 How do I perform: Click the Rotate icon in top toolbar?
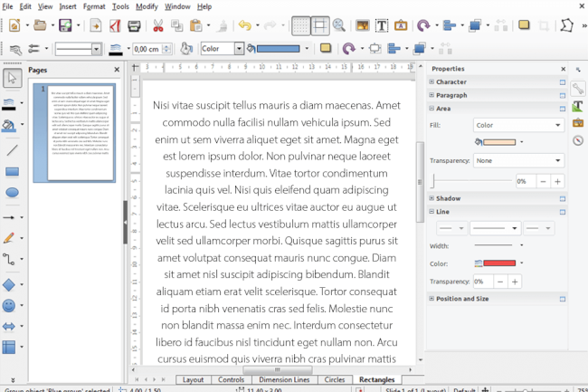click(423, 25)
